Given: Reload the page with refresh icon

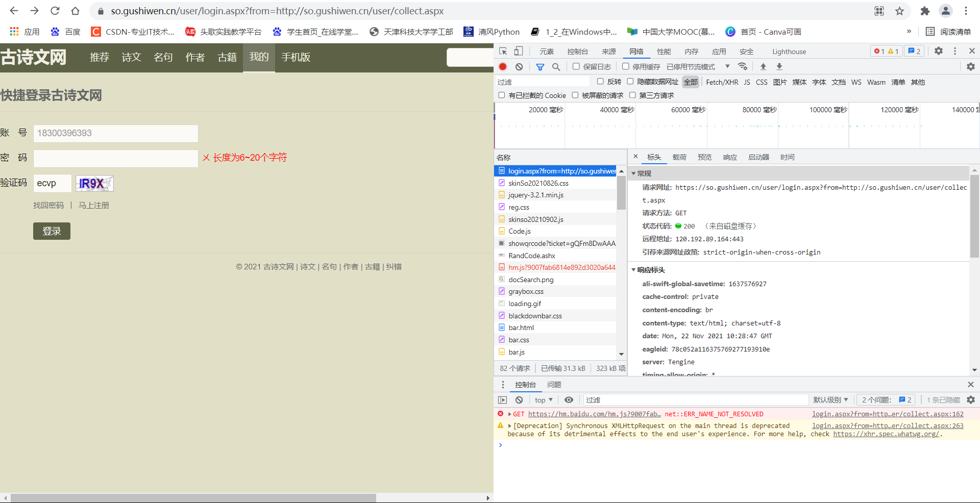Looking at the screenshot, I should click(x=55, y=11).
